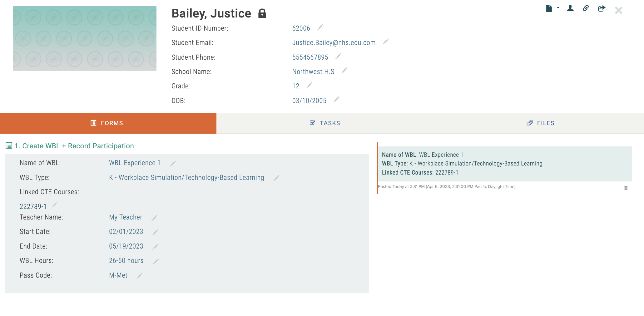Edit the End Date pencil icon

(x=155, y=247)
